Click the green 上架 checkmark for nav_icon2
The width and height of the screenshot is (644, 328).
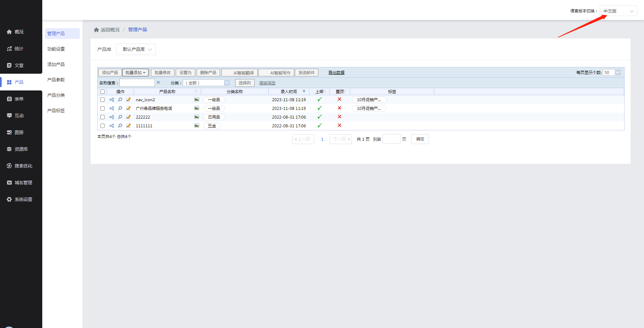coord(320,100)
